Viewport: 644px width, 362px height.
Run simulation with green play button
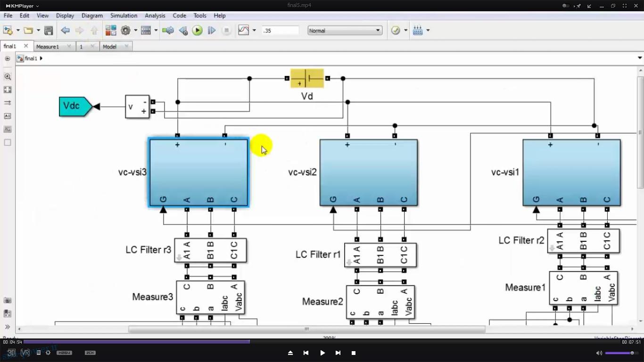[198, 30]
